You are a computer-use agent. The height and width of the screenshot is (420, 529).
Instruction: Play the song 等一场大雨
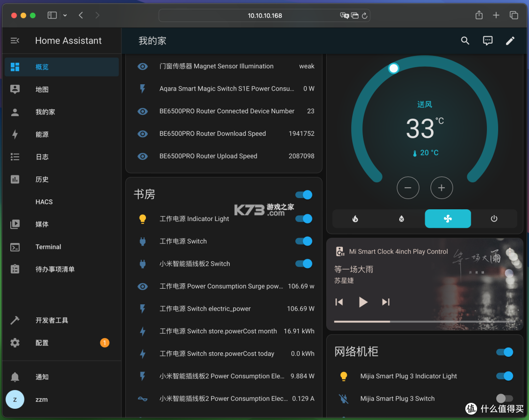(363, 302)
